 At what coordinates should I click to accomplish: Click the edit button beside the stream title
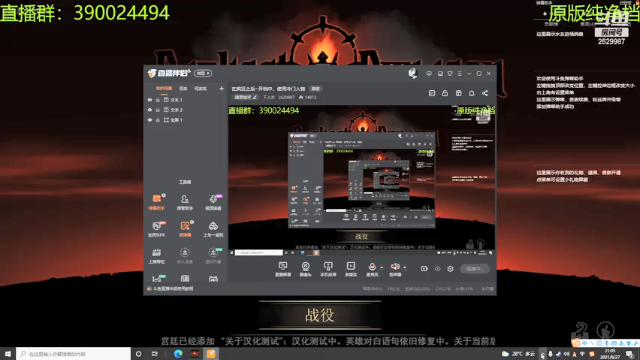[316, 89]
